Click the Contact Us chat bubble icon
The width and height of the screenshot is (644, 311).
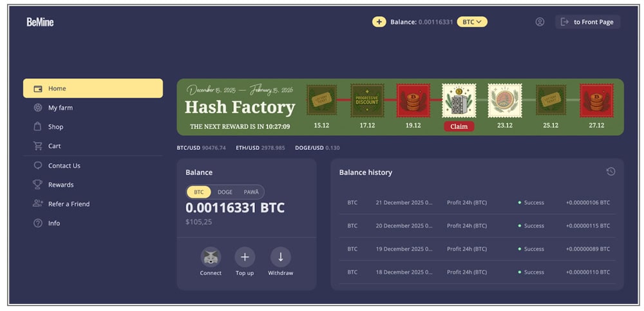(x=38, y=165)
